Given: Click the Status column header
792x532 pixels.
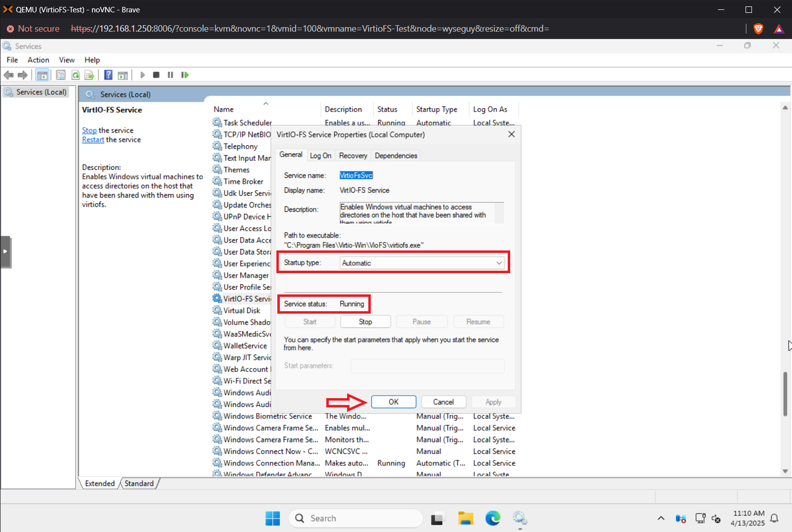Looking at the screenshot, I should click(393, 109).
